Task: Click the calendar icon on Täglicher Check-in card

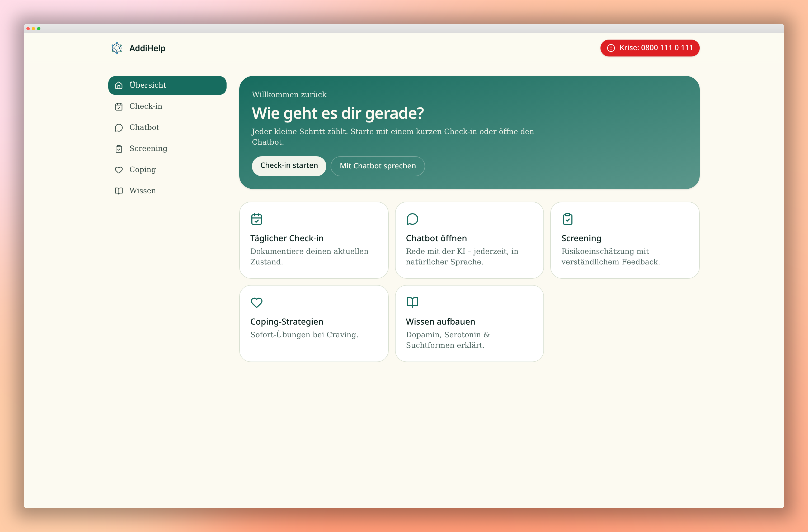Action: pos(257,219)
